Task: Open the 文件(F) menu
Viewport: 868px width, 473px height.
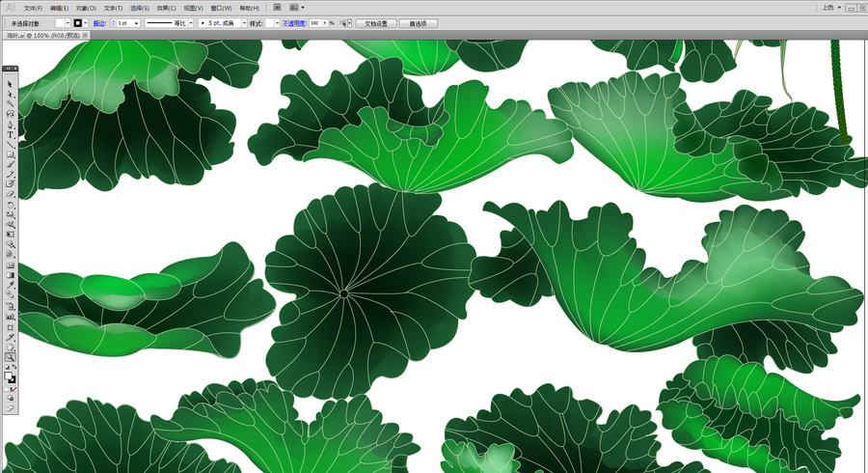Action: click(x=33, y=9)
